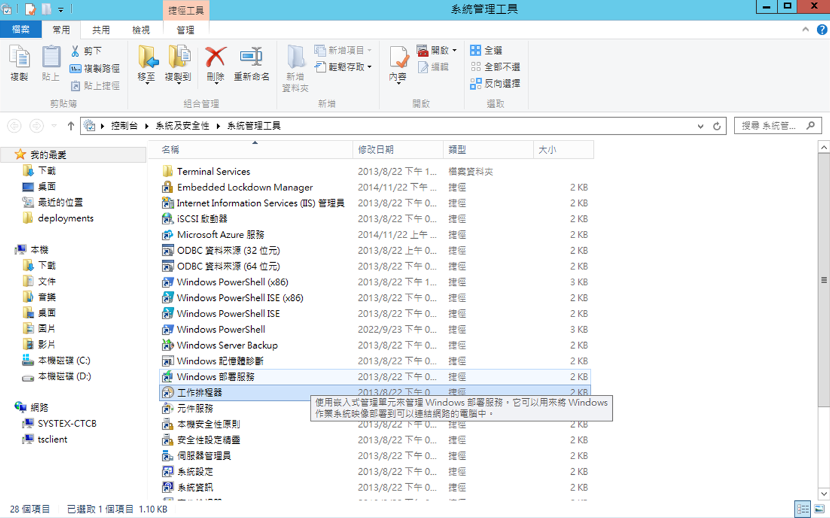
Task: Click 控制台 in the breadcrumb
Action: 124,126
